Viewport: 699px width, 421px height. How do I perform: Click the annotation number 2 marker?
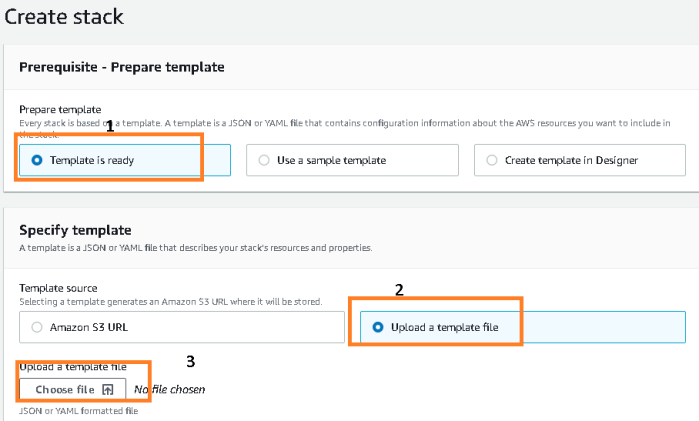tap(399, 291)
